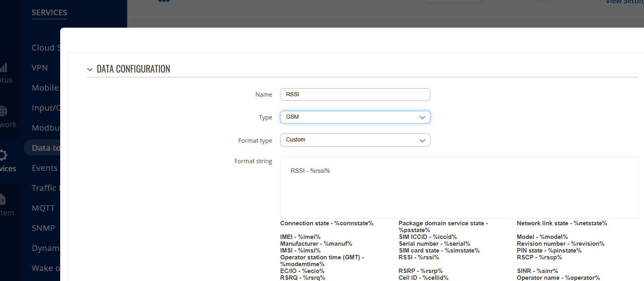Screen dimensions: 644x281
Task: Click the 'IMSI - %imsi%' hint
Action: [300, 251]
